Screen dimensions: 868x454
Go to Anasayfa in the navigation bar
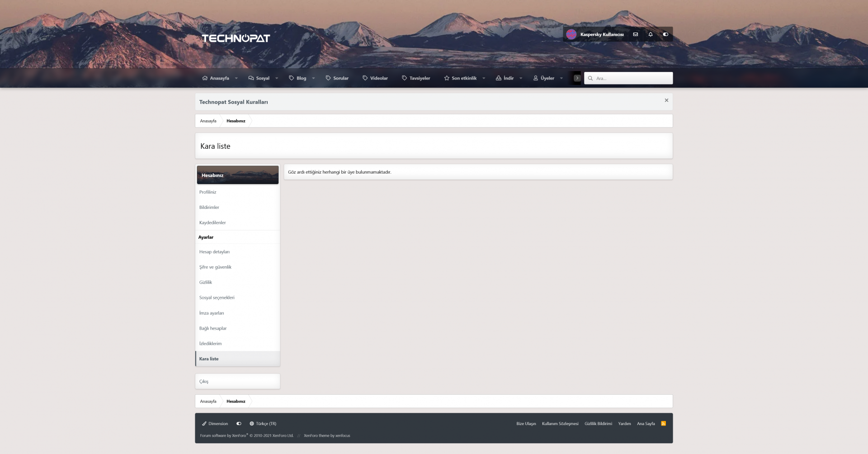click(216, 78)
